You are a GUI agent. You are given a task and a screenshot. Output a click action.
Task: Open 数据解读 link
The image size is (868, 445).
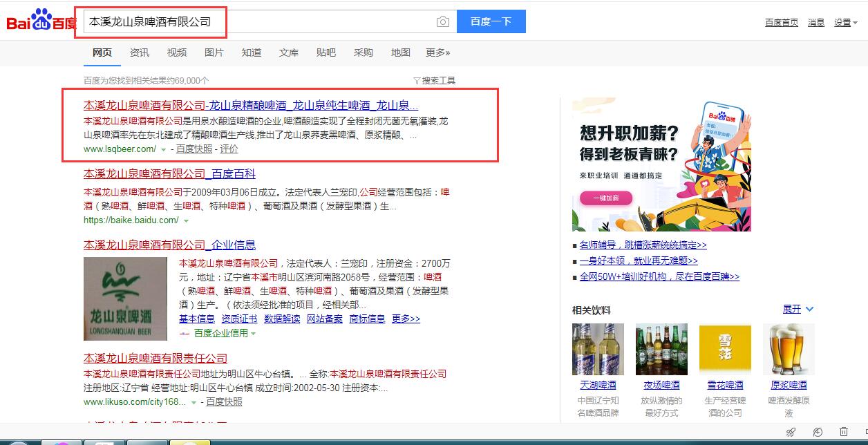282,319
